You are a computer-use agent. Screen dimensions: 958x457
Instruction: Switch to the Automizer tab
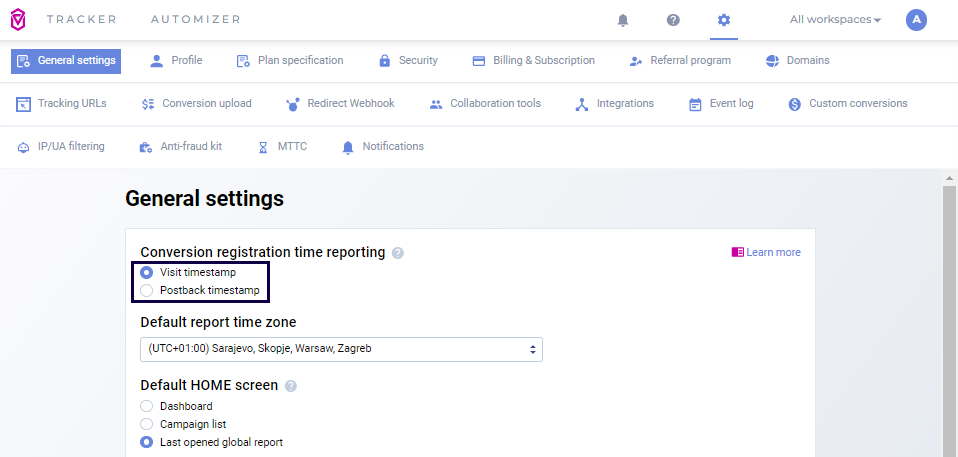[196, 20]
